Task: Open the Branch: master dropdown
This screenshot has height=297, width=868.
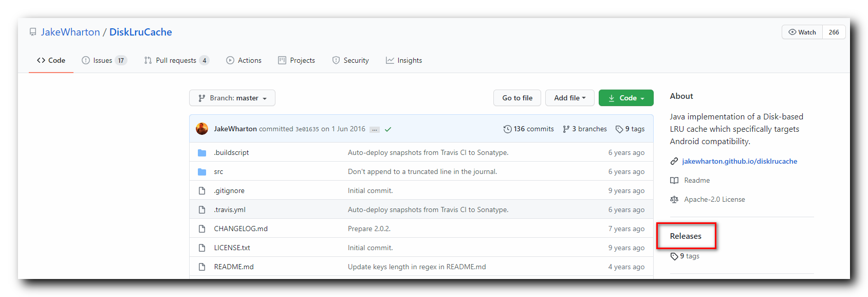Action: pyautogui.click(x=232, y=98)
